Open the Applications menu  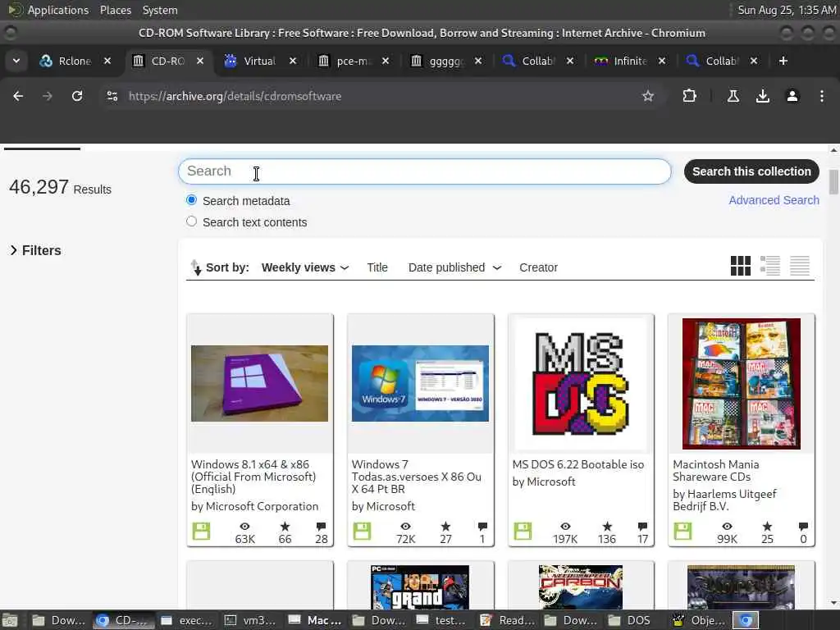(x=58, y=10)
